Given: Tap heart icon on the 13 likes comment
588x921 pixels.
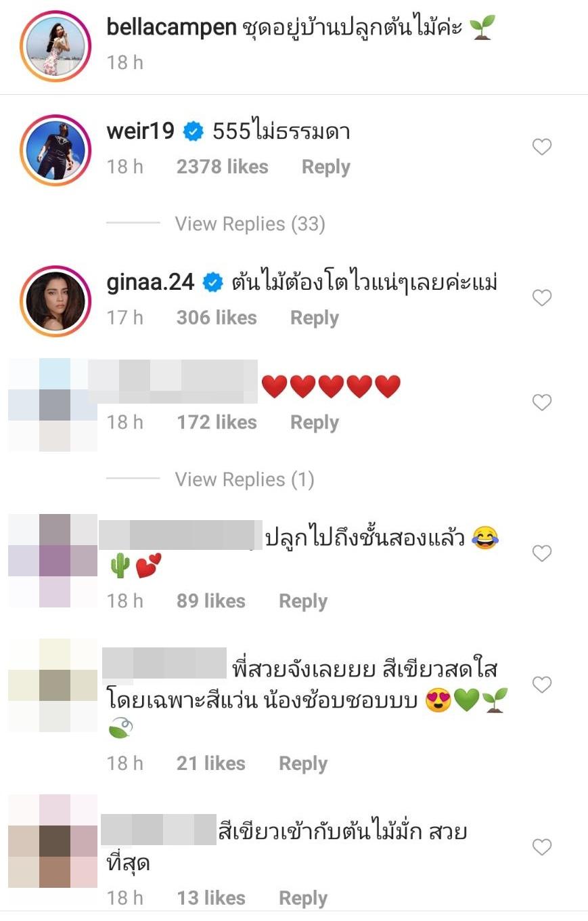Looking at the screenshot, I should click(x=542, y=847).
